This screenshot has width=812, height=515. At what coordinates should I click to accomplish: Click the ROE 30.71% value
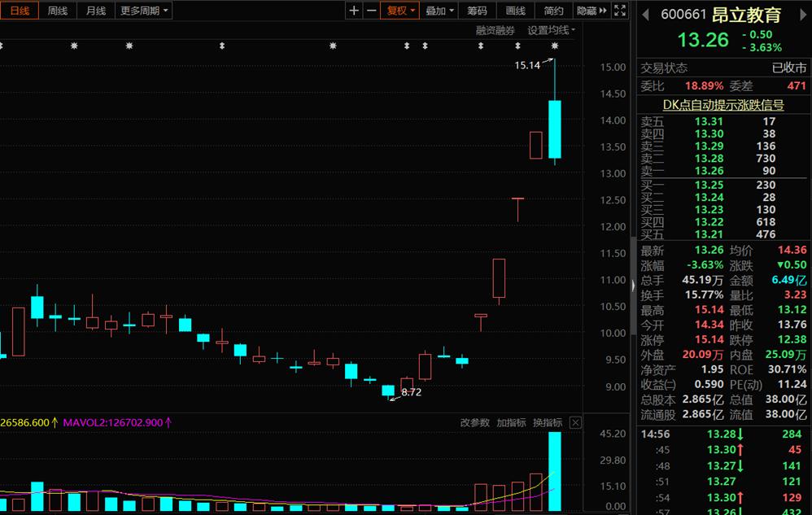tap(787, 369)
